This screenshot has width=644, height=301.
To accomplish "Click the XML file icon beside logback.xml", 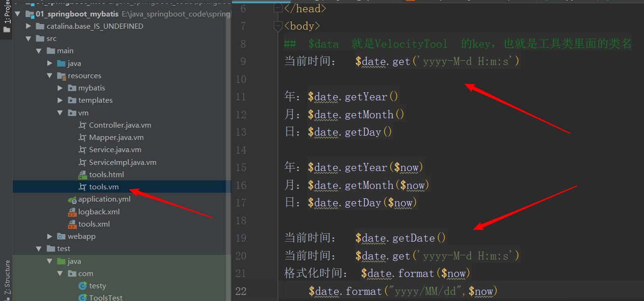I will pos(73,212).
